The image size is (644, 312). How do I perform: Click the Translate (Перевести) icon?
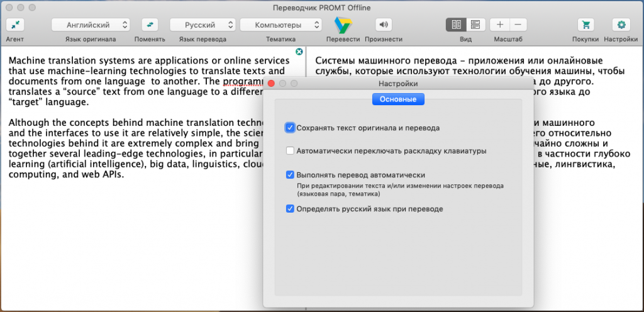[x=343, y=25]
